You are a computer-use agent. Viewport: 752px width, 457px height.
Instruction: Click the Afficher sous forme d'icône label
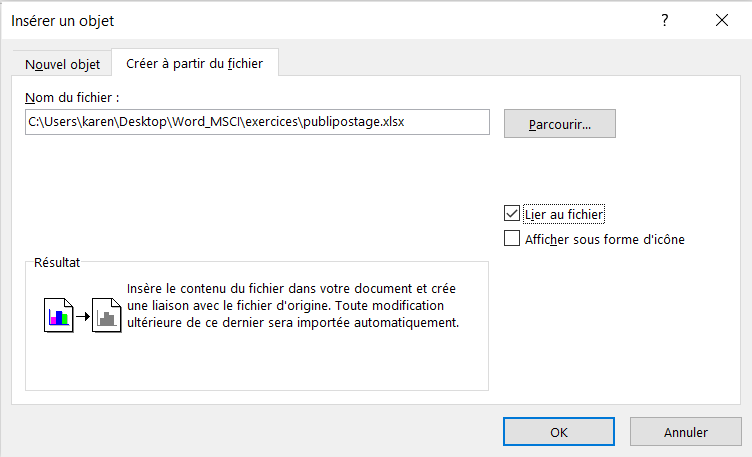605,239
